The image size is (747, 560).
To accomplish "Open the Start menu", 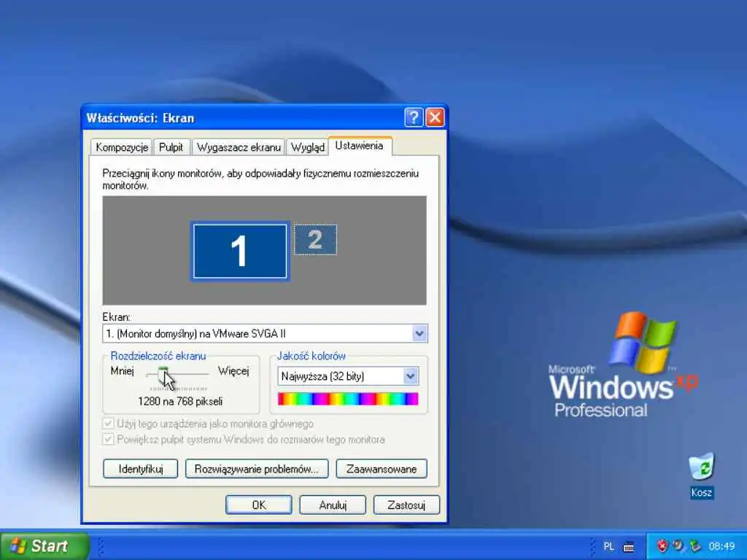I will 44,545.
